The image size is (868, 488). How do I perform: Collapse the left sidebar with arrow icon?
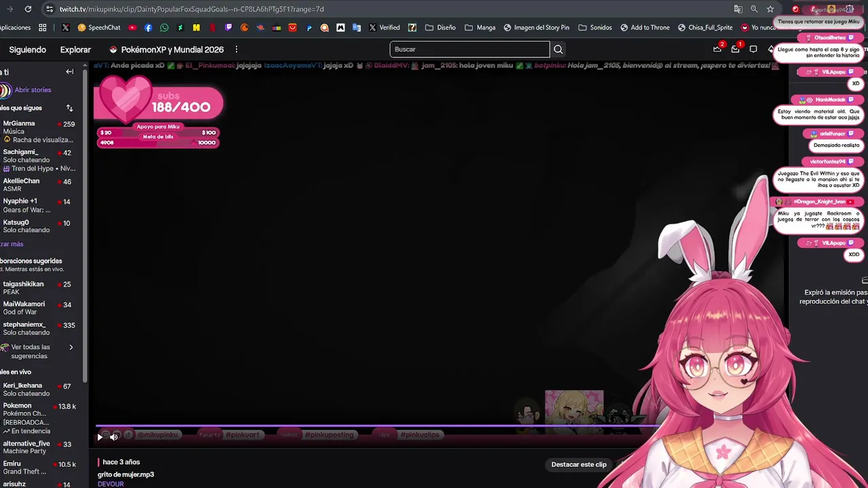click(x=69, y=71)
